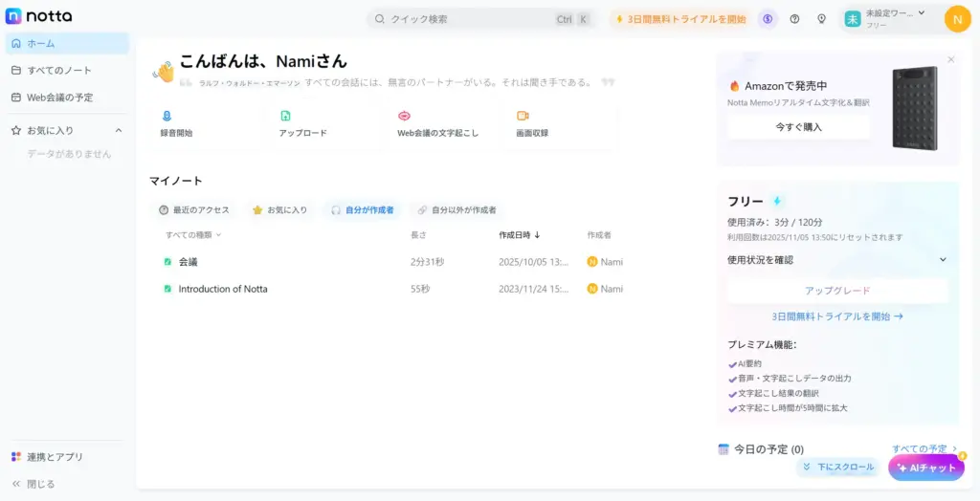The image size is (980, 501).
Task: Click the lightbulb tips icon
Action: pos(822,19)
